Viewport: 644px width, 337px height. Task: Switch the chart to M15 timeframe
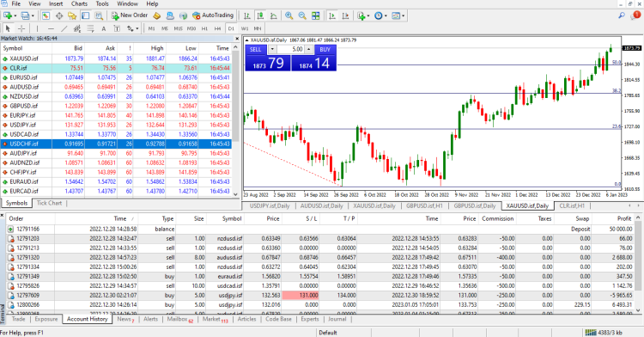178,28
